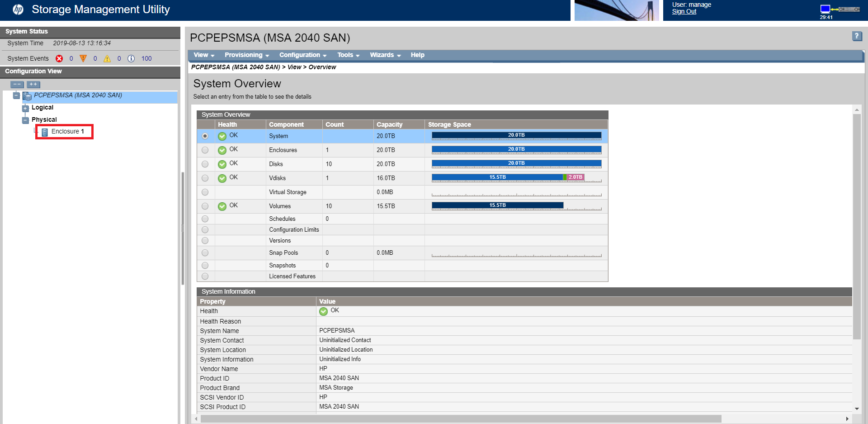The image size is (868, 424).
Task: Click the yellow warning events icon
Action: (x=107, y=58)
